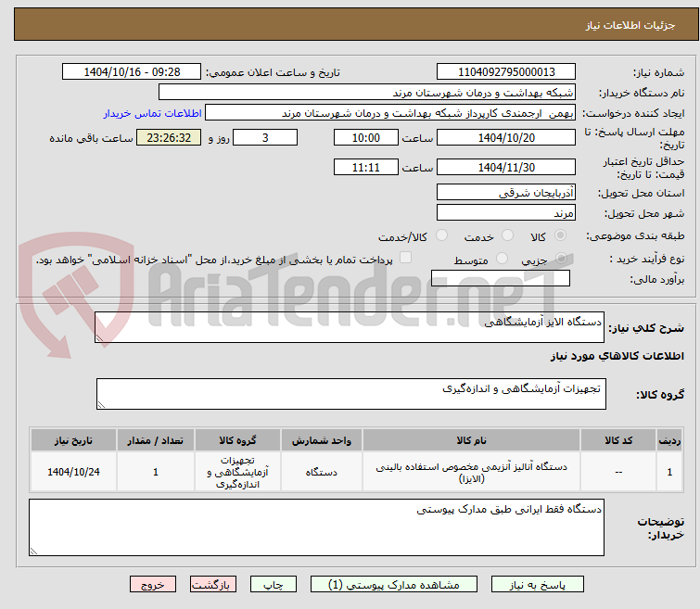Toggle اسناد خزانه اسلامی payment checkbox
Image resolution: width=700 pixels, height=609 pixels.
pos(405,258)
